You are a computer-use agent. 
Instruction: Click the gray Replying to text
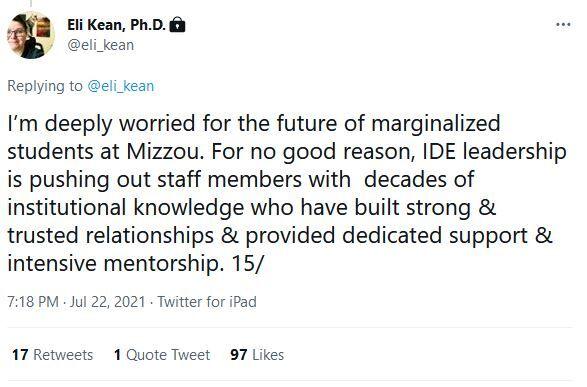(x=45, y=86)
